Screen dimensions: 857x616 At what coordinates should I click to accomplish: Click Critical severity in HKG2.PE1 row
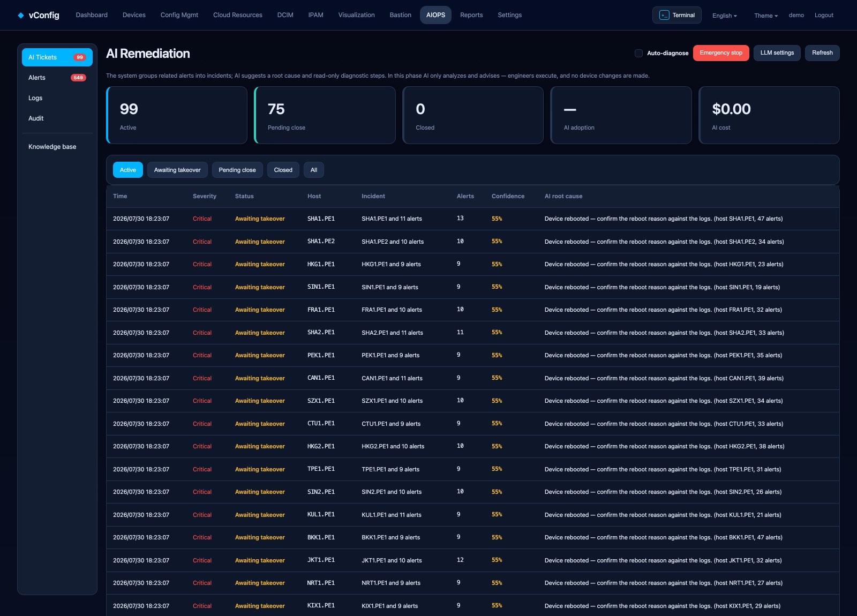coord(202,446)
